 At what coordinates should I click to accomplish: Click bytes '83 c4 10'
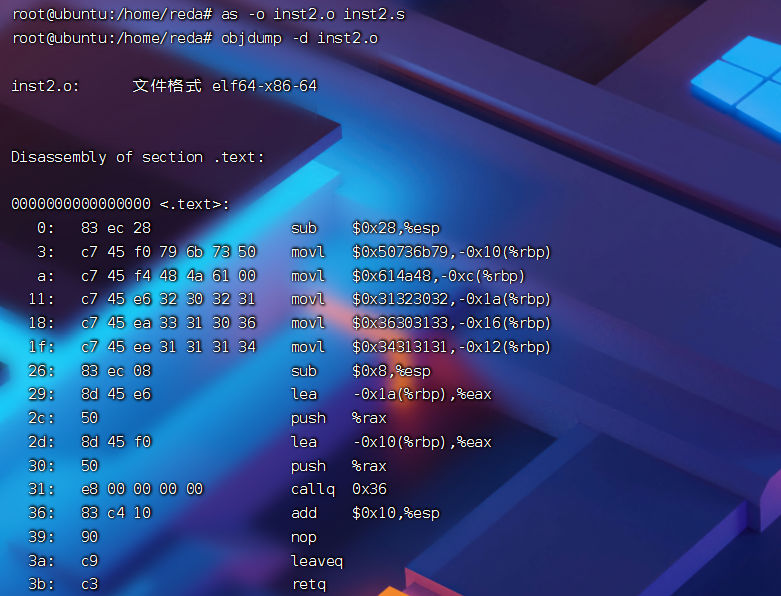pos(116,513)
